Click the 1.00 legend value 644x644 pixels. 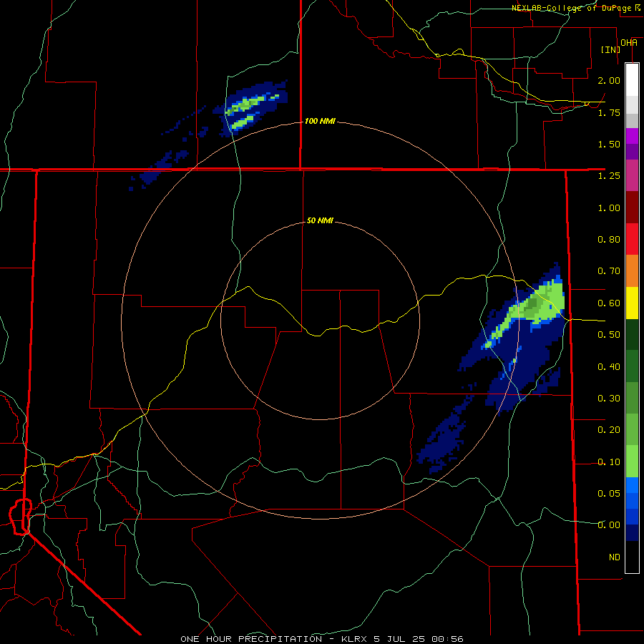(609, 208)
